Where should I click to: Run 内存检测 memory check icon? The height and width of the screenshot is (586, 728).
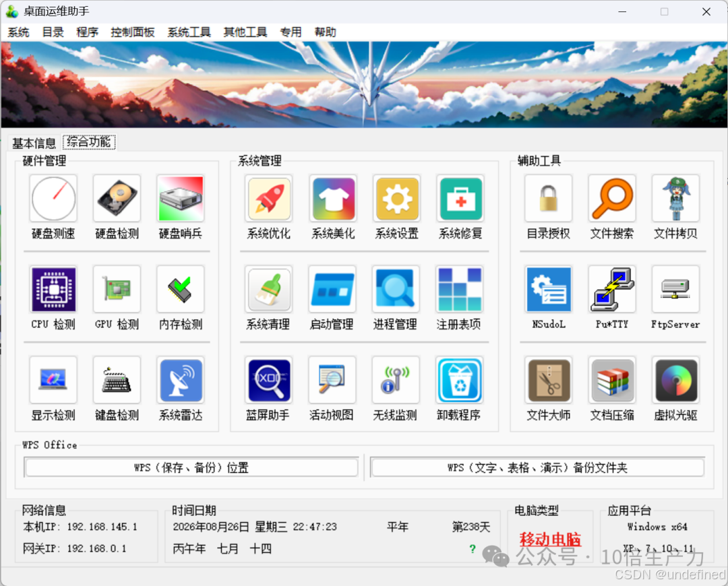(x=181, y=290)
